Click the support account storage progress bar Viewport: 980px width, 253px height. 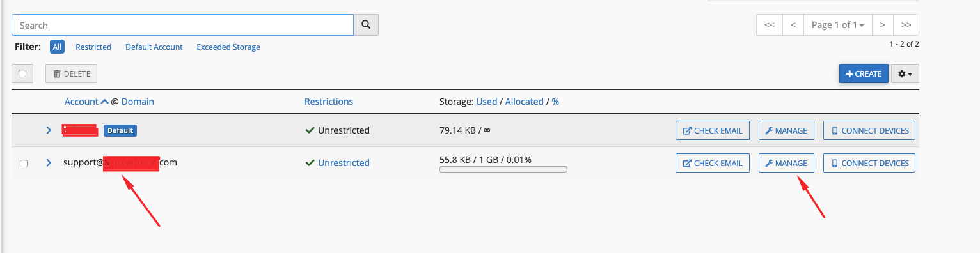tap(503, 170)
